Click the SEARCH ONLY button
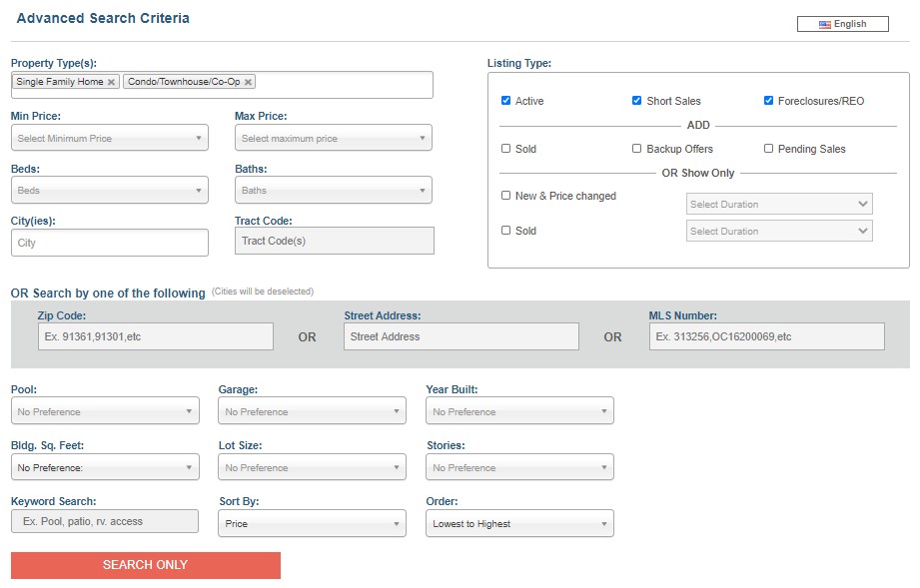The image size is (920, 588). 146,565
